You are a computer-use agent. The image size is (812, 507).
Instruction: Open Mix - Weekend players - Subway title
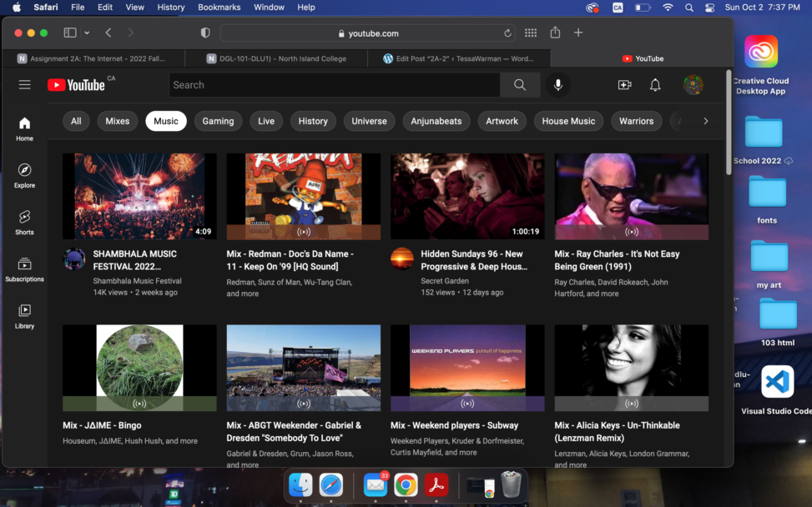454,425
